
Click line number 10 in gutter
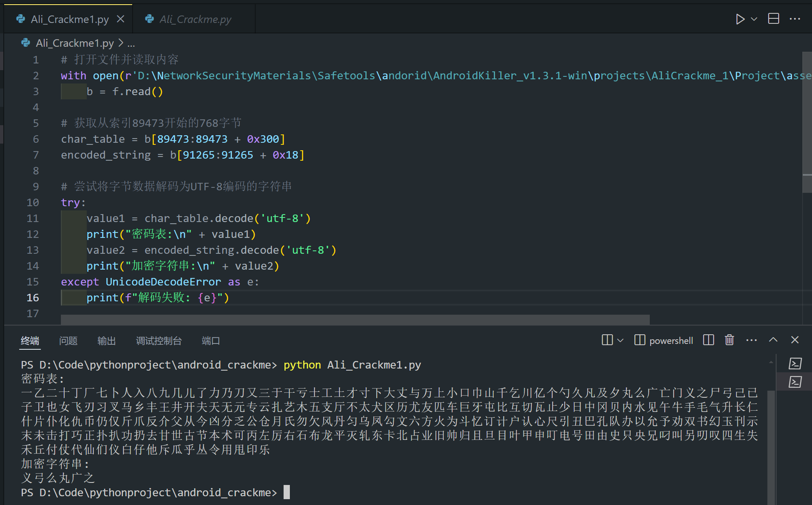(33, 202)
